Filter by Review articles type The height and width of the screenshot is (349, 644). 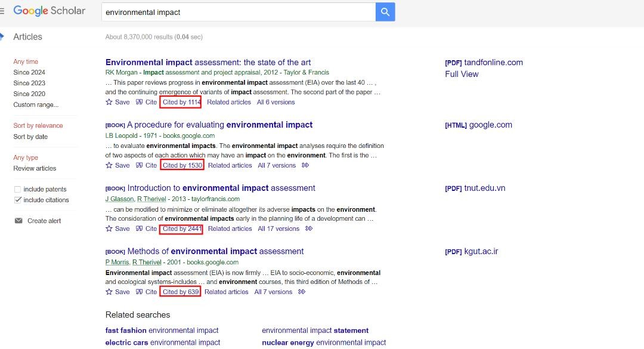point(35,168)
